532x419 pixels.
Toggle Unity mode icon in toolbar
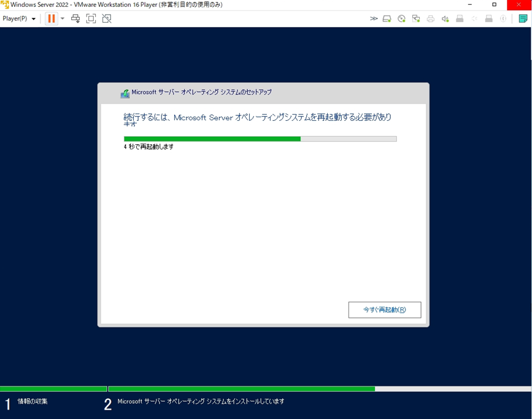point(107,18)
